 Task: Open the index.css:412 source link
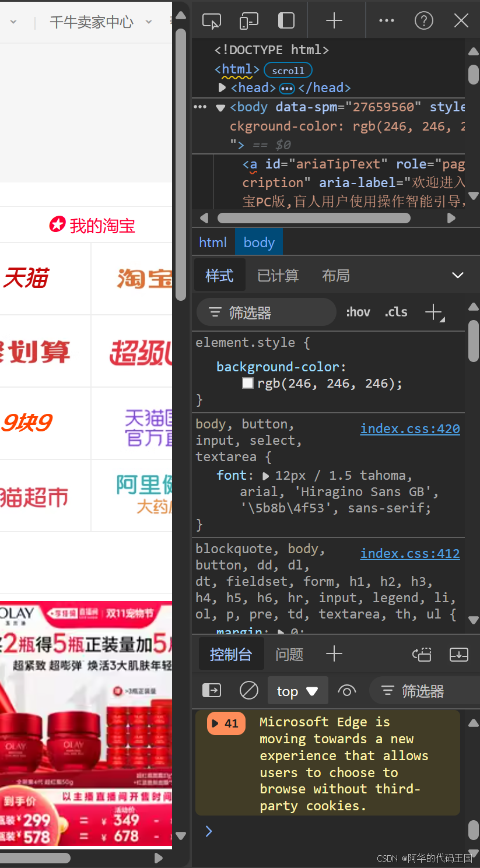(x=410, y=554)
